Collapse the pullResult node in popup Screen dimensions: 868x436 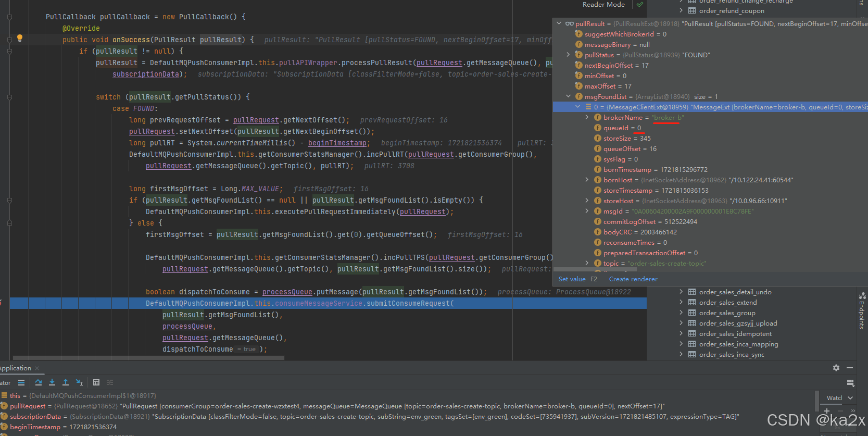pos(559,23)
